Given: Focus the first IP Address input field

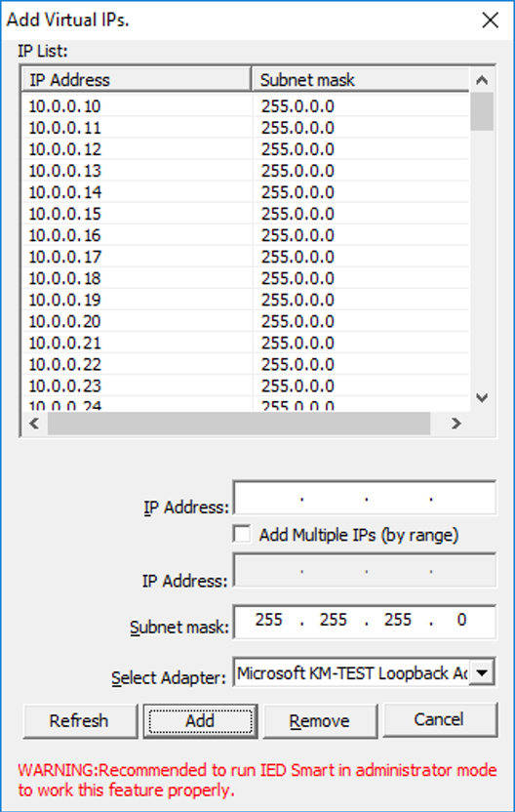Looking at the screenshot, I should pos(365,499).
